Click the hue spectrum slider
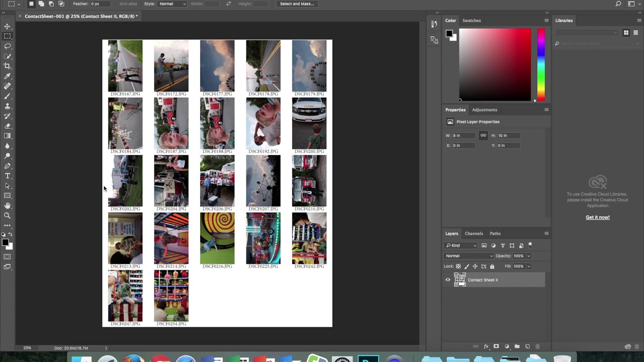This screenshot has width=644, height=362. pyautogui.click(x=541, y=65)
